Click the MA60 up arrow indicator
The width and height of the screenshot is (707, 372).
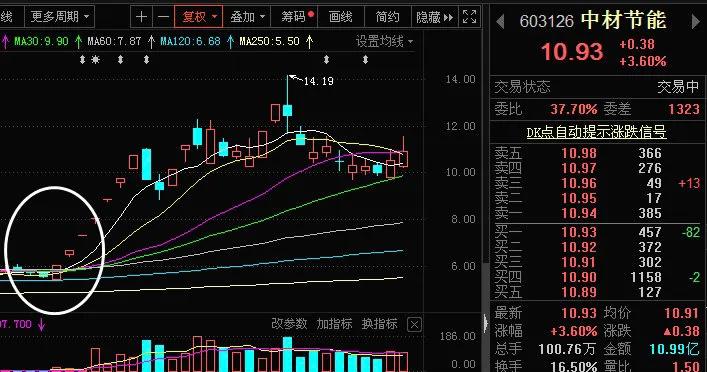[151, 41]
